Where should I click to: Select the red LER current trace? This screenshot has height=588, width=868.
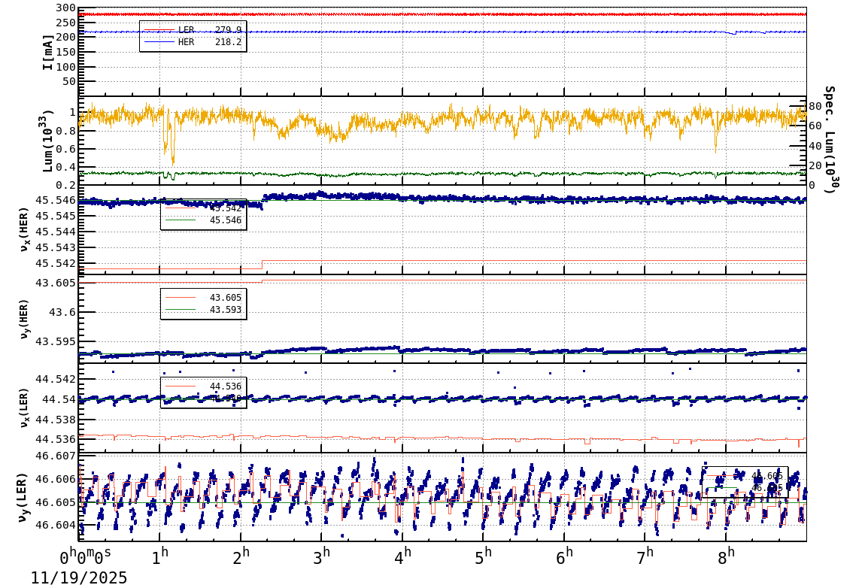(451, 14)
